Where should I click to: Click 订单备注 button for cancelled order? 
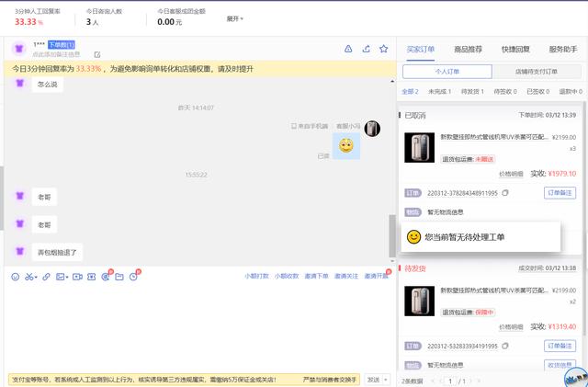point(560,193)
